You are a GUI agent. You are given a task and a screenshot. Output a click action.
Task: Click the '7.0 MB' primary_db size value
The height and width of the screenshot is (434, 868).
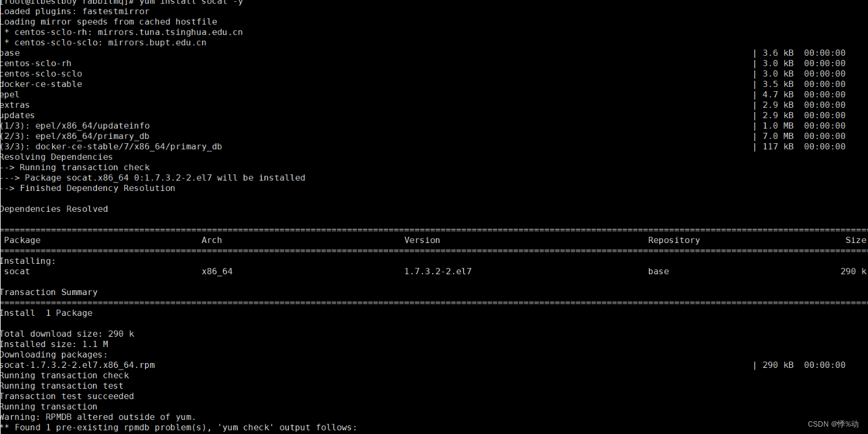778,136
